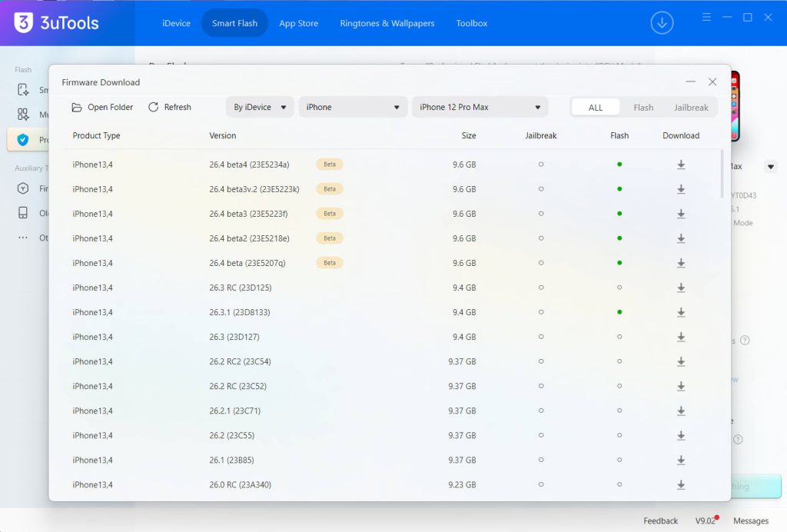Download the 26.4 beta3v.2 (23E5223k) firmware
This screenshot has width=787, height=532.
click(x=681, y=189)
